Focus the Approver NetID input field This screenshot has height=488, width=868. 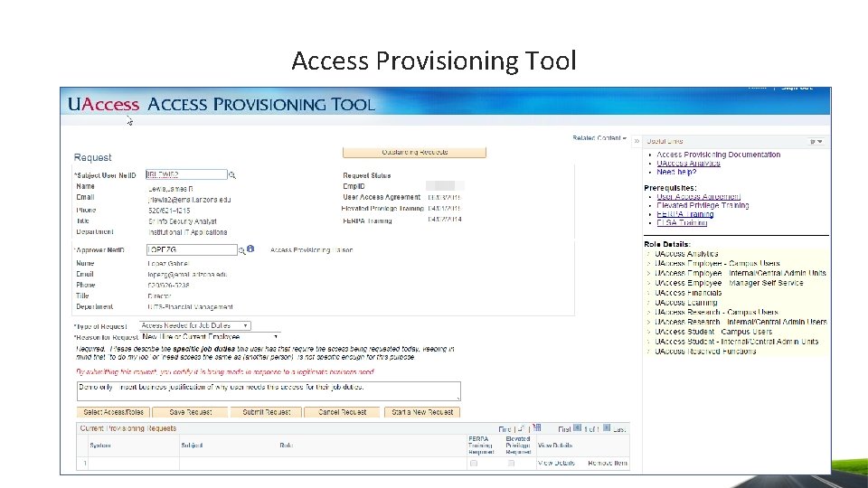coord(192,250)
